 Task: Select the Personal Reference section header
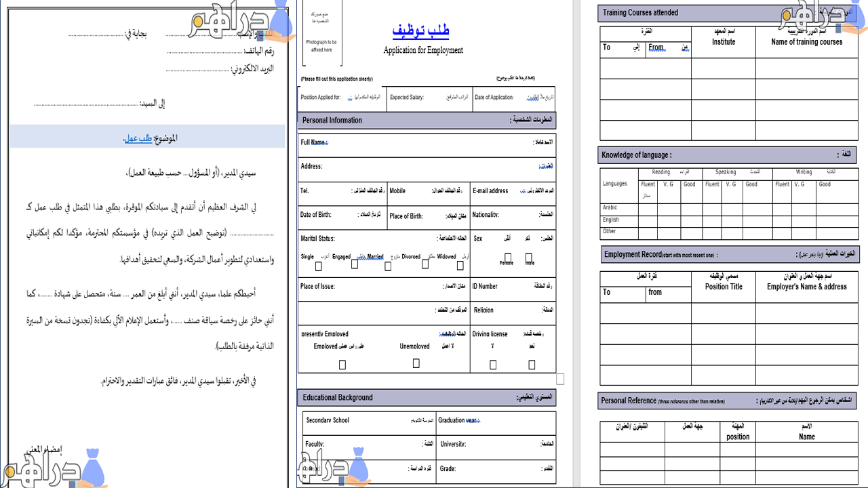(x=727, y=401)
